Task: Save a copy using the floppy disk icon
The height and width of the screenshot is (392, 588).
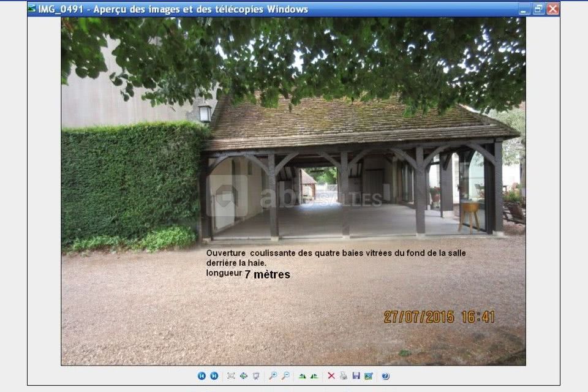Action: pos(356,376)
